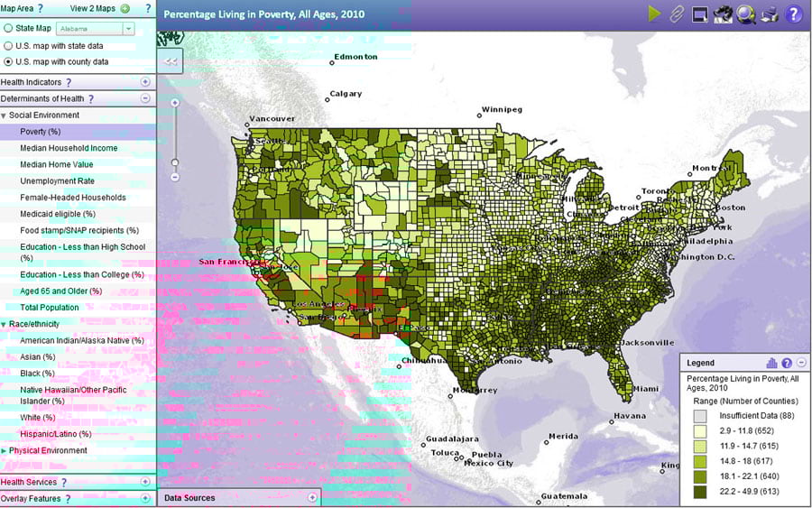Expand the Health Services section

[145, 482]
